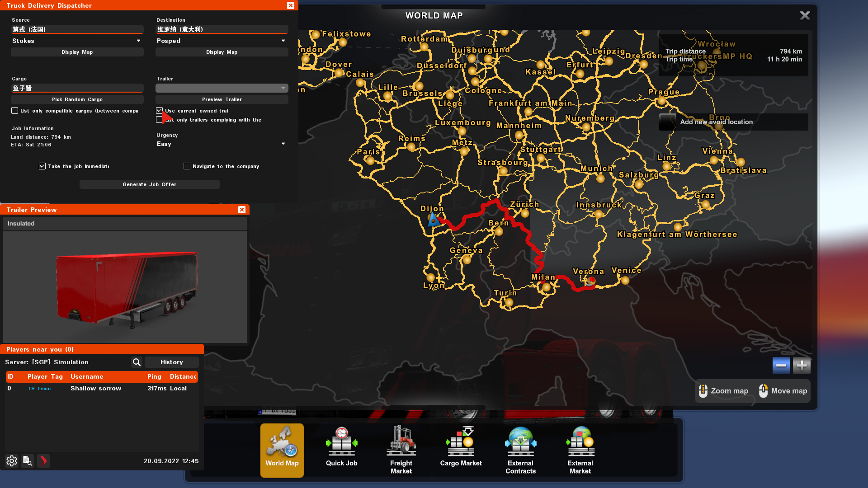Image resolution: width=868 pixels, height=488 pixels.
Task: Expand the Stokes source company dropdown
Action: (x=77, y=41)
